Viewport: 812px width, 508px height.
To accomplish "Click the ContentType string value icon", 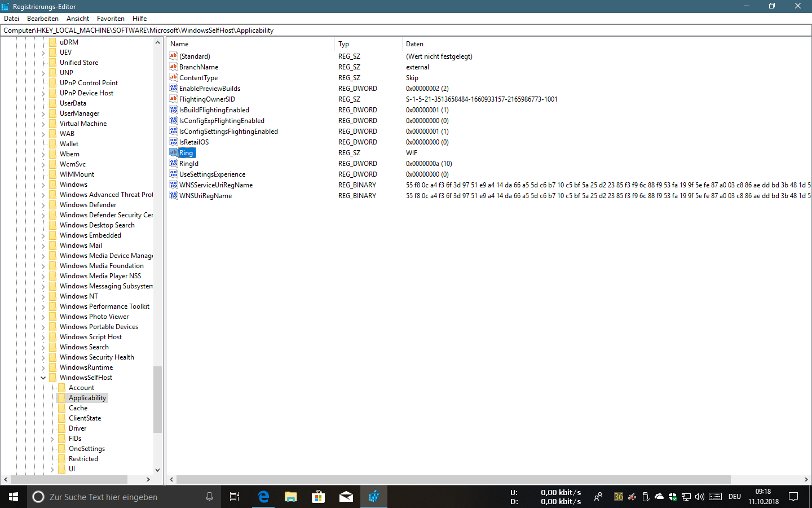I will point(174,77).
